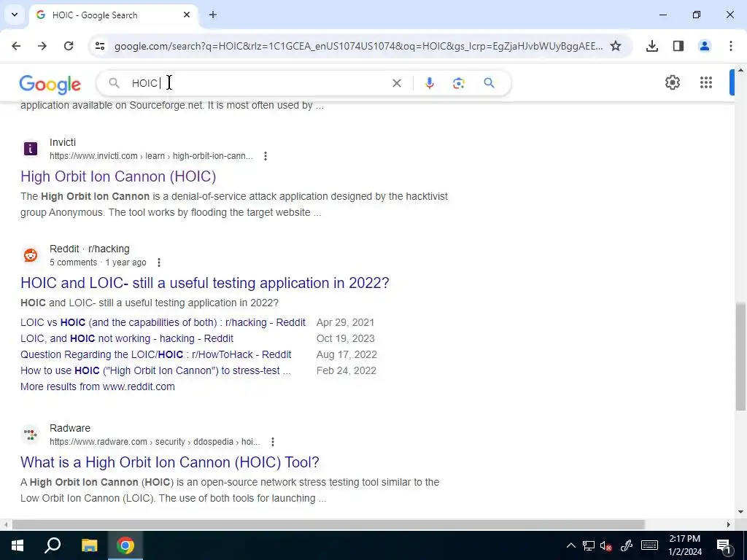Screen dimensions: 747x560
Task: Open more options for Radware result
Action: pyautogui.click(x=273, y=442)
